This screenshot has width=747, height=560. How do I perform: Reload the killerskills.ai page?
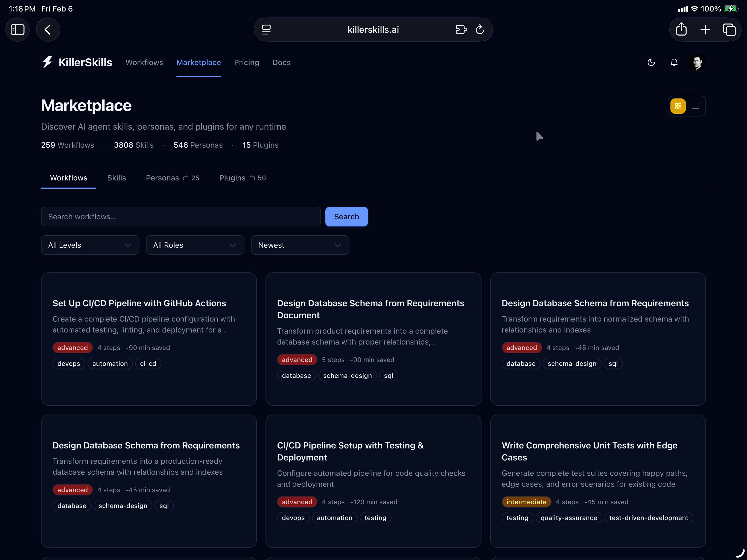[480, 29]
